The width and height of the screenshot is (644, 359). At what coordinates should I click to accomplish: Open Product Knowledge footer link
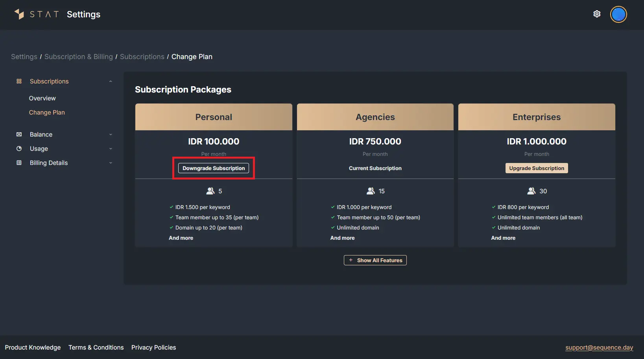33,347
